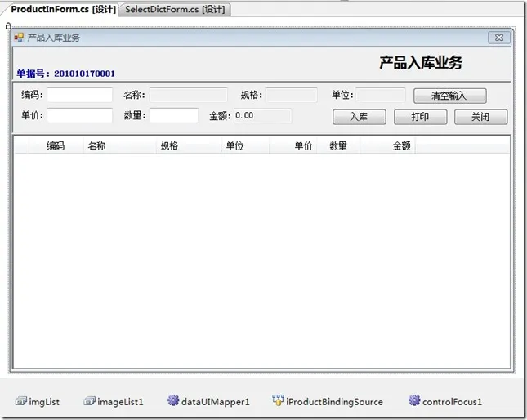
Task: Select the 单位 grid column header
Action: click(245, 145)
